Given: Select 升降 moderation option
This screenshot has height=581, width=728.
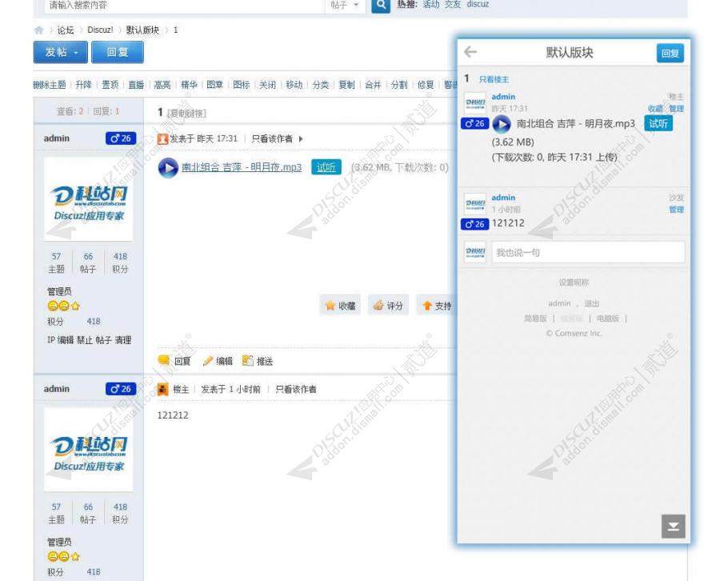Looking at the screenshot, I should click(x=83, y=85).
